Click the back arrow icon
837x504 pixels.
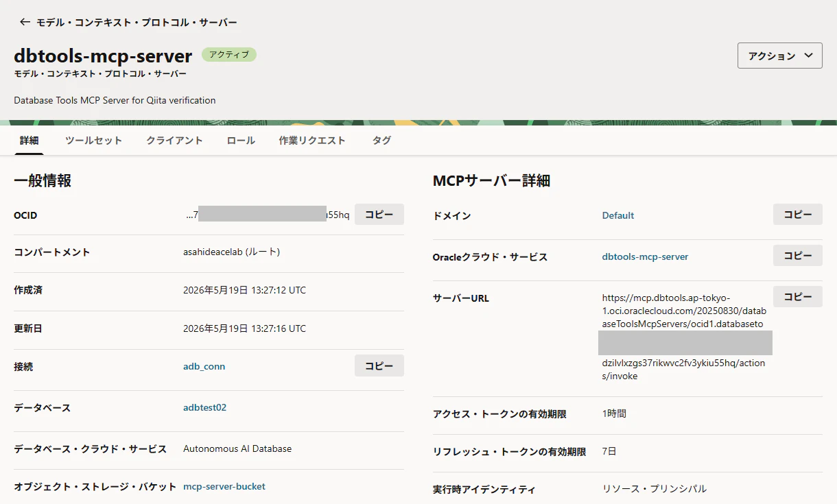[x=25, y=22]
